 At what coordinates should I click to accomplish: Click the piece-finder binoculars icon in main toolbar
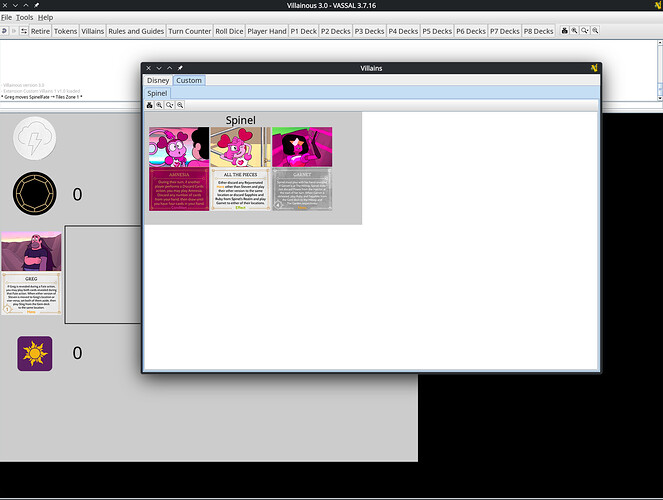[x=564, y=30]
